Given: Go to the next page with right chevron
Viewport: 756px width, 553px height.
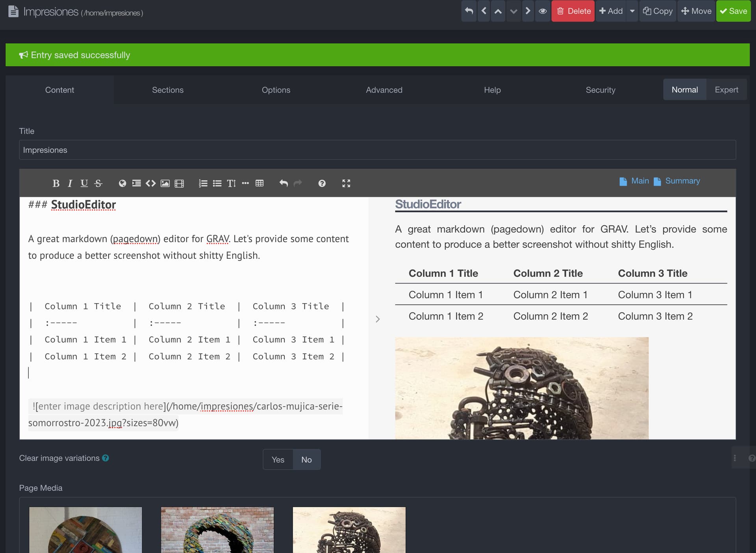Looking at the screenshot, I should point(528,11).
